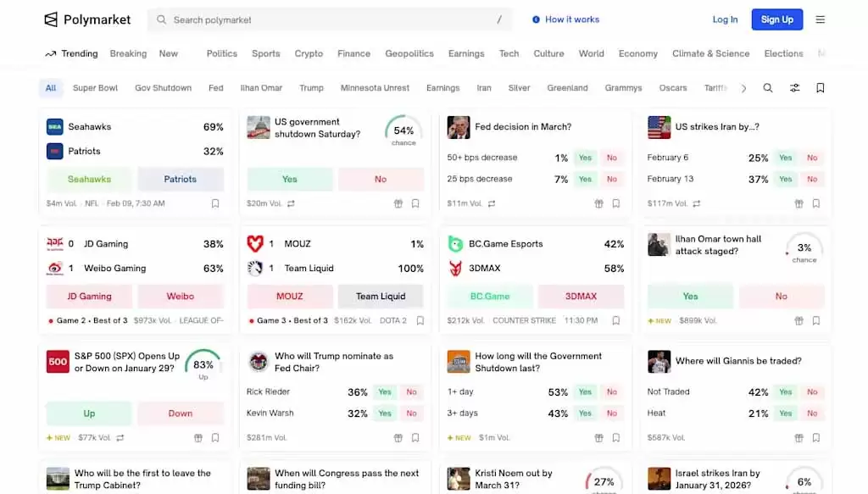Click gift icon on Ilhan Omar card
Viewport: 868px width, 494px height.
[x=798, y=320]
